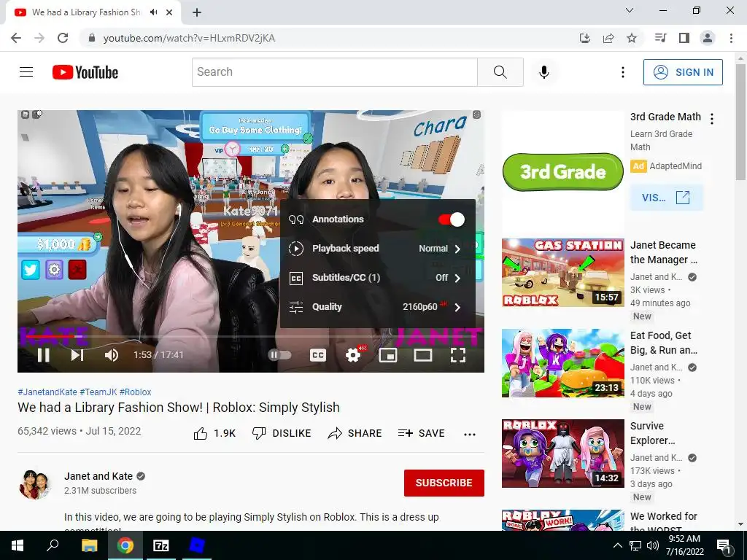Open the Quality submenu
This screenshot has width=747, height=560.
point(377,307)
